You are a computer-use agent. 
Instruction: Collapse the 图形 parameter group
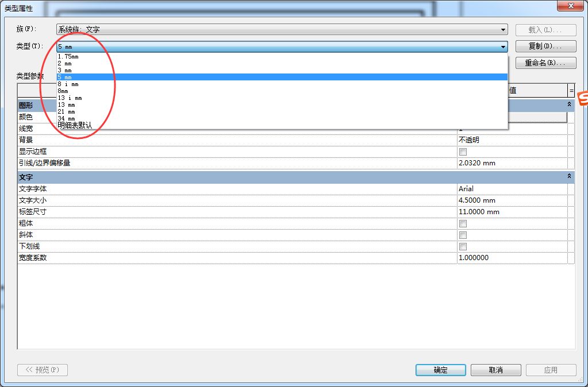[x=569, y=105]
